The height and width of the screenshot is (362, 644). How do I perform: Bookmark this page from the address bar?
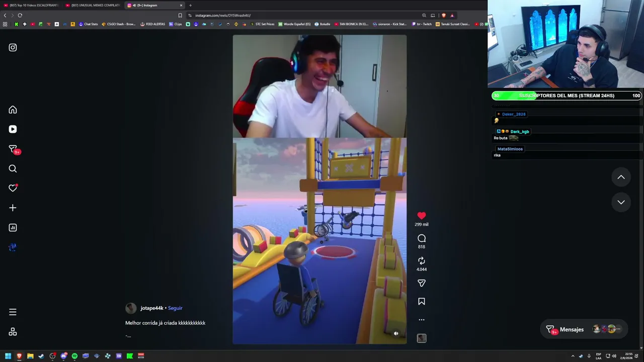coord(180,15)
